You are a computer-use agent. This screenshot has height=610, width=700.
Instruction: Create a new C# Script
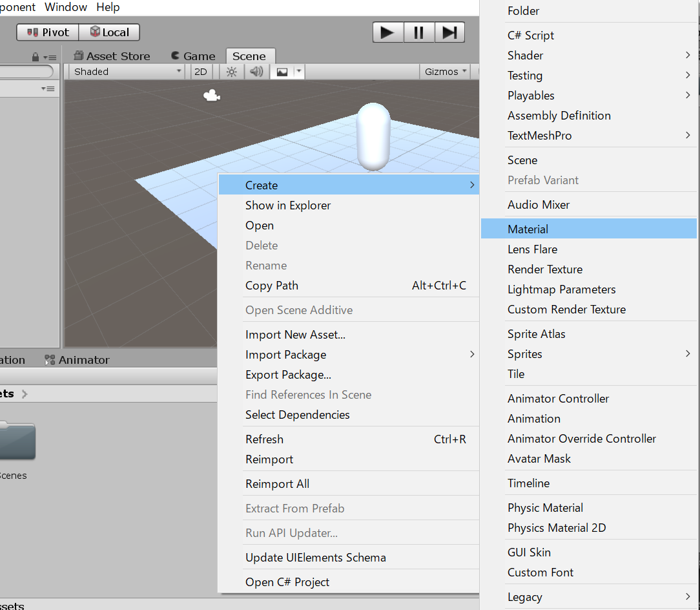coord(589,36)
